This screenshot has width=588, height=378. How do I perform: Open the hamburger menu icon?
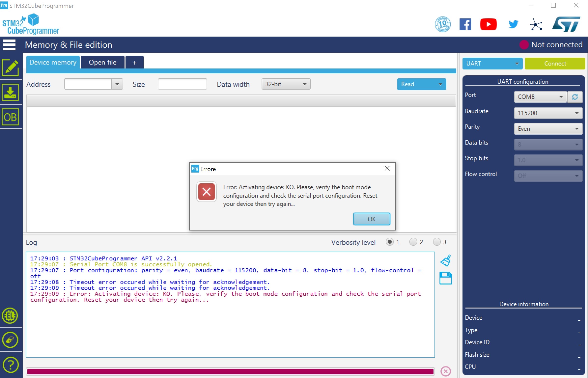[9, 45]
